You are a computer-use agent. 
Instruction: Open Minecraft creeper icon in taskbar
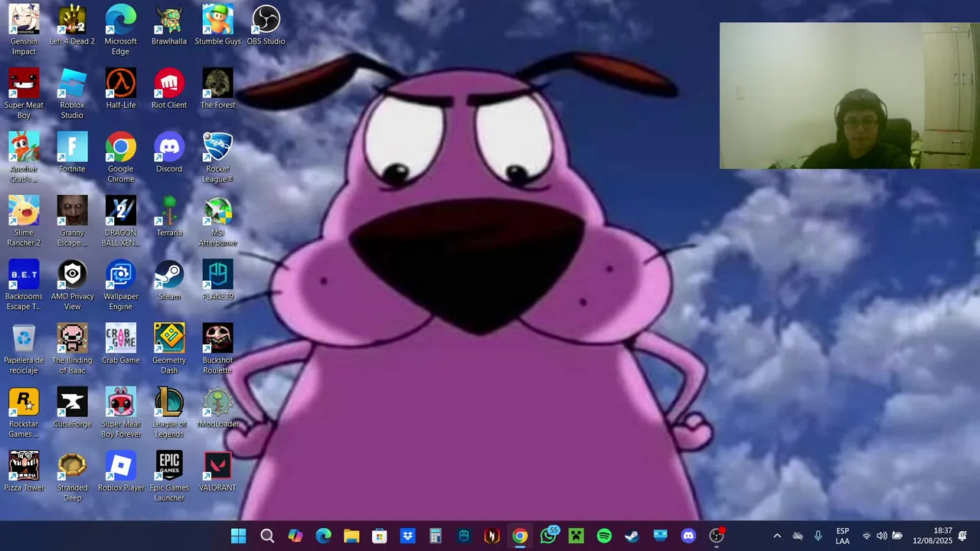(x=577, y=536)
